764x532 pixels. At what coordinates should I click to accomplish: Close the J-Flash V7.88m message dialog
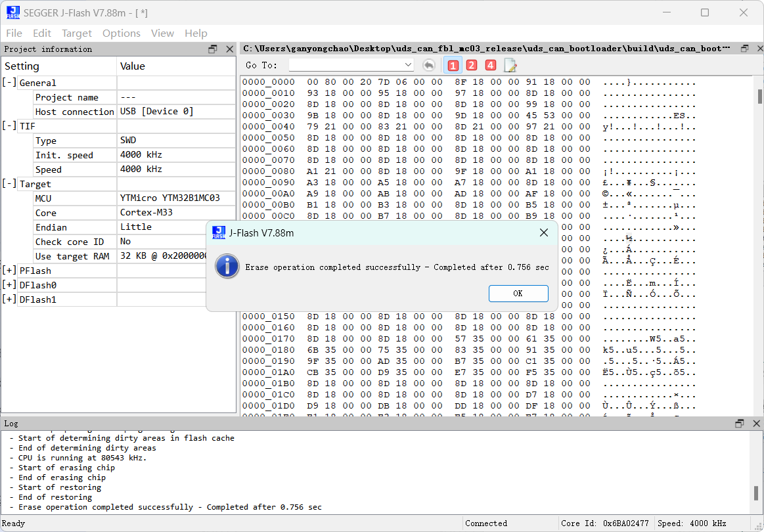tap(544, 233)
